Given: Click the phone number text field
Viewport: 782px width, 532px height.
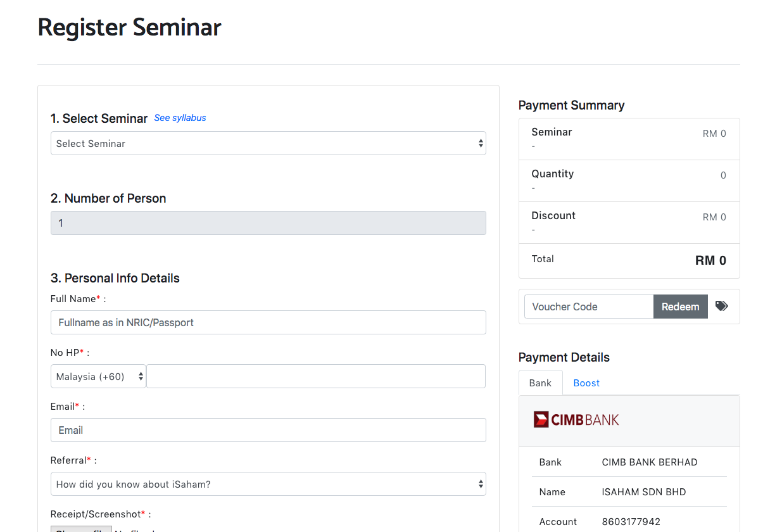Looking at the screenshot, I should coord(315,376).
